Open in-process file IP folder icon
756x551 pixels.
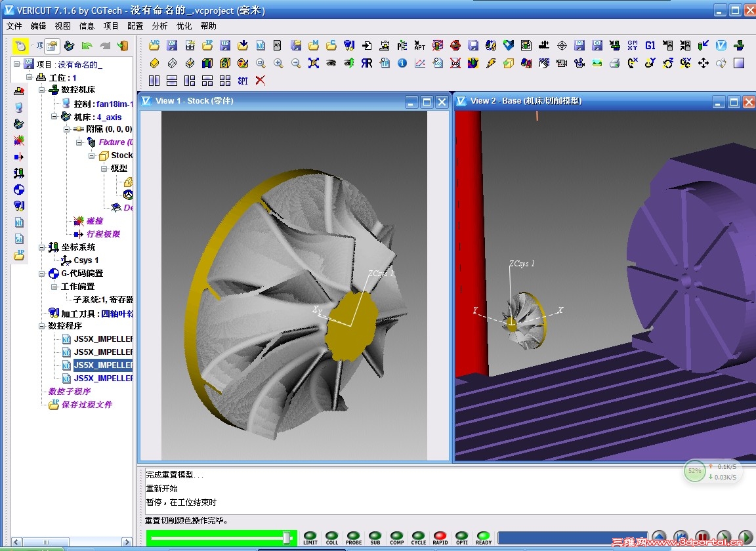tap(207, 45)
